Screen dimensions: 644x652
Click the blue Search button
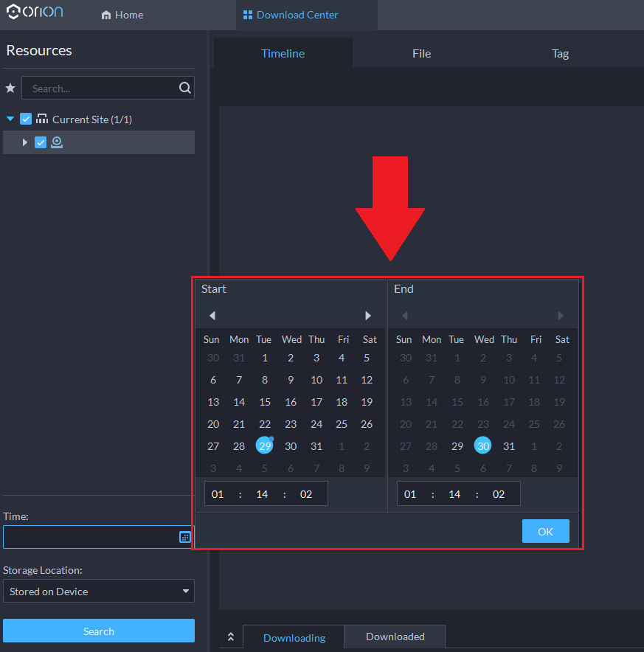[99, 631]
